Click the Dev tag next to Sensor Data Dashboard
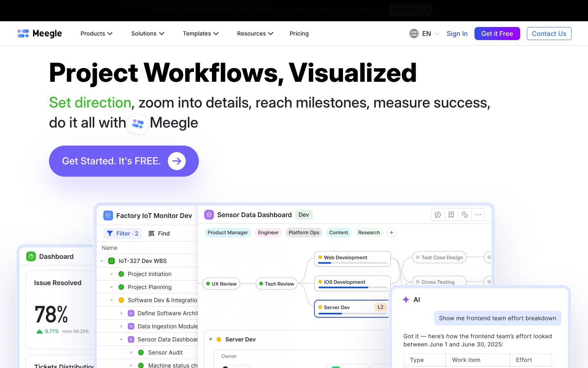The width and height of the screenshot is (588, 368). (304, 215)
